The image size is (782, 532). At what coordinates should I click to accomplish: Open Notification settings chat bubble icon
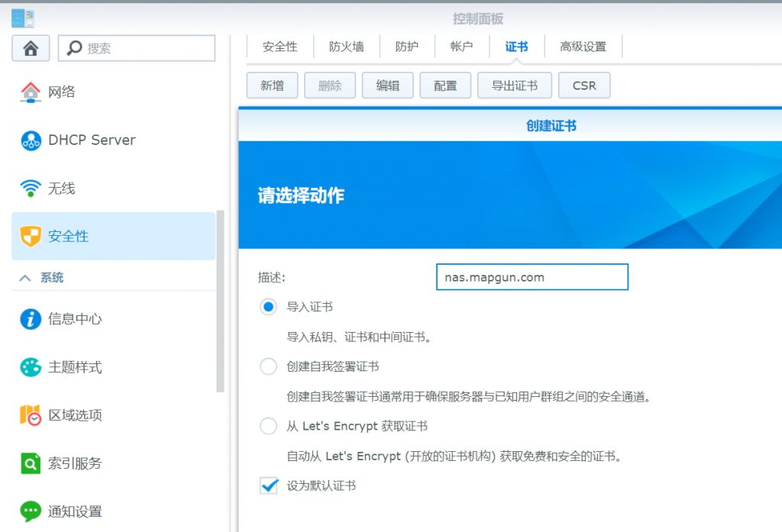pos(31,511)
